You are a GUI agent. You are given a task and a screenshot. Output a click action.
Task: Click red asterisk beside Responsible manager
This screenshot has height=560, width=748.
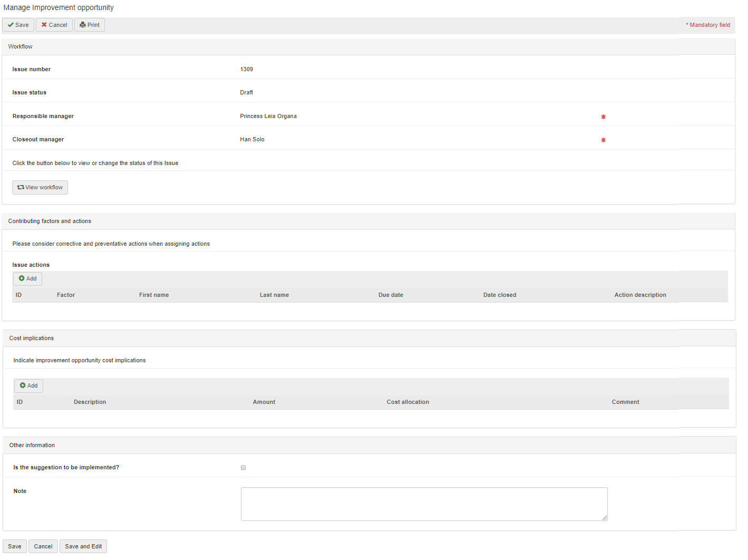coord(603,117)
